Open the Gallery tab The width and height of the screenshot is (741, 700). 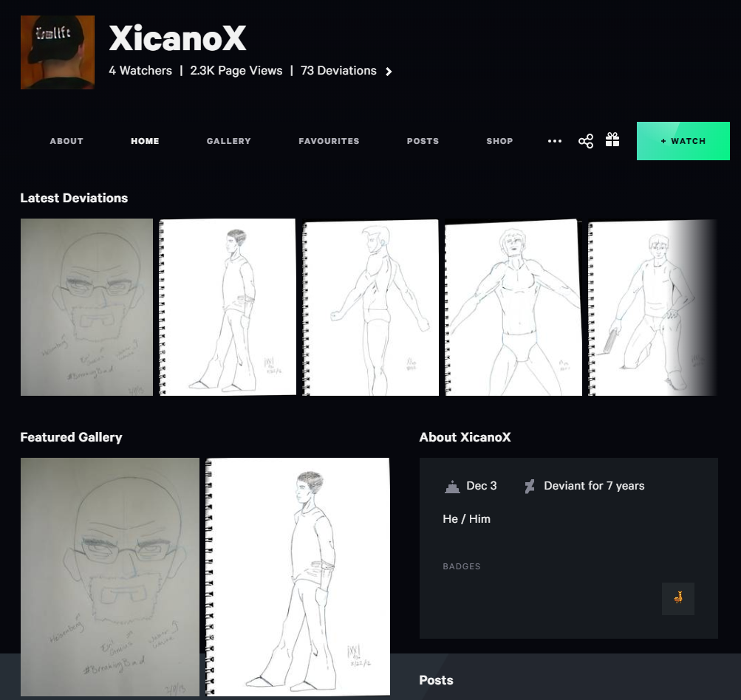229,141
